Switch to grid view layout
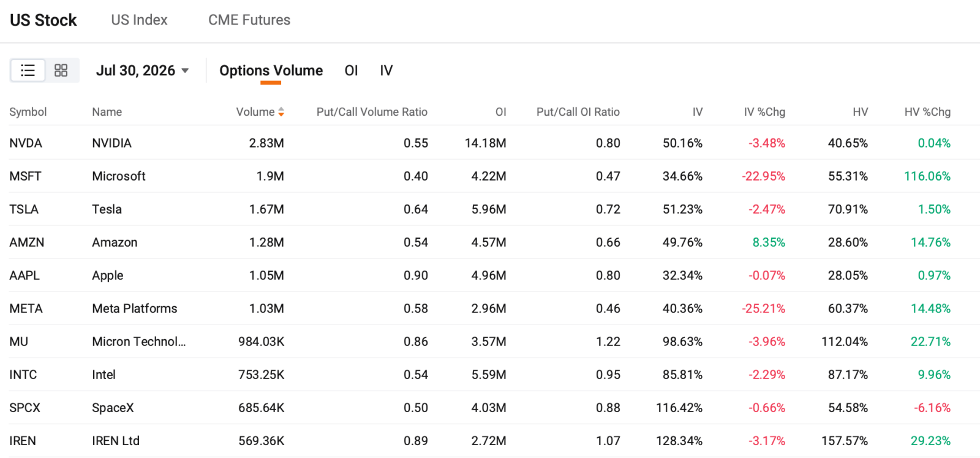The height and width of the screenshot is (458, 980). tap(61, 70)
